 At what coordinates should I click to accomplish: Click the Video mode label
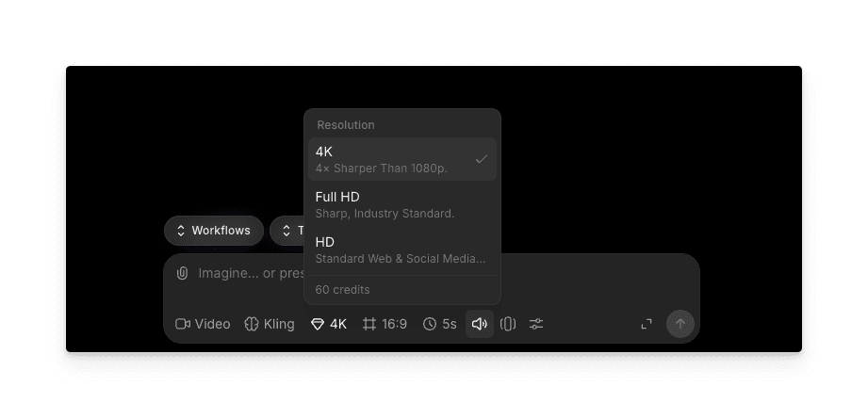[x=212, y=324]
